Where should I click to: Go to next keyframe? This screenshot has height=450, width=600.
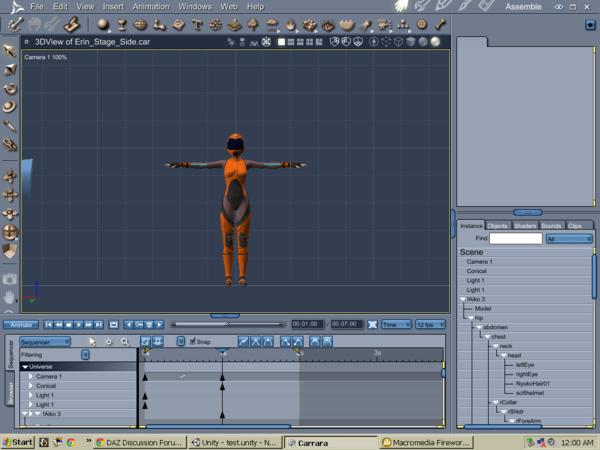(x=159, y=324)
